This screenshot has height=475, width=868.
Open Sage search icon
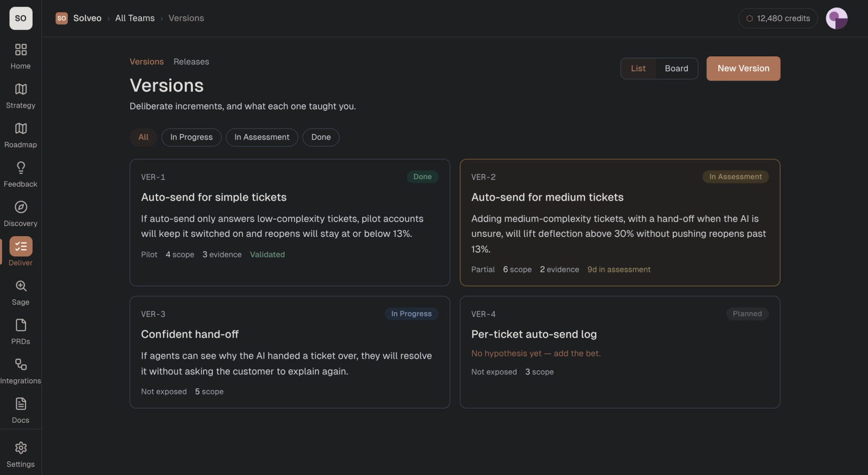[21, 286]
